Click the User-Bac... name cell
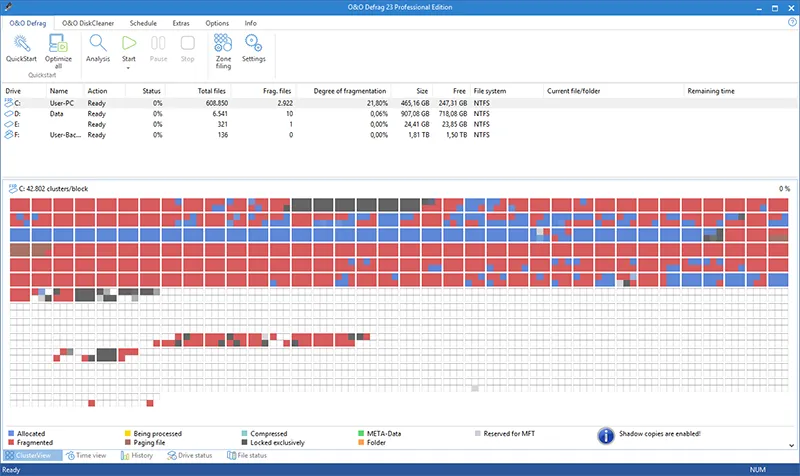The image size is (800, 476). [x=65, y=135]
